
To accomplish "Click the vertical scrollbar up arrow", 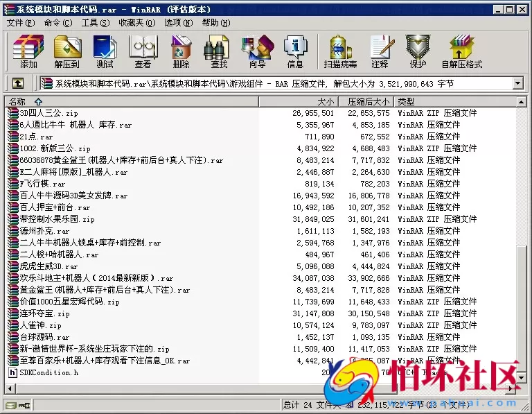I will pos(522,101).
